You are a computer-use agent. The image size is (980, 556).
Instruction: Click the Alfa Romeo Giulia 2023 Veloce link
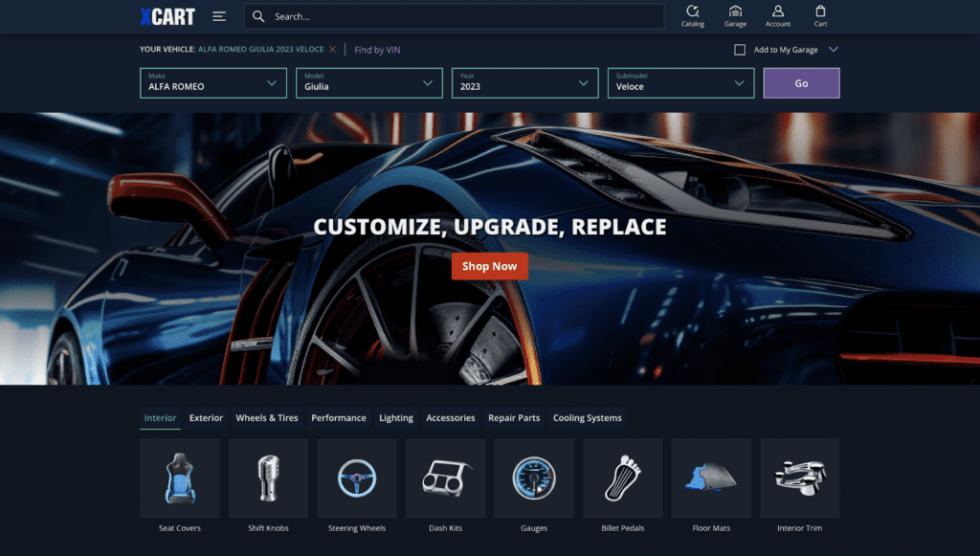pos(260,50)
